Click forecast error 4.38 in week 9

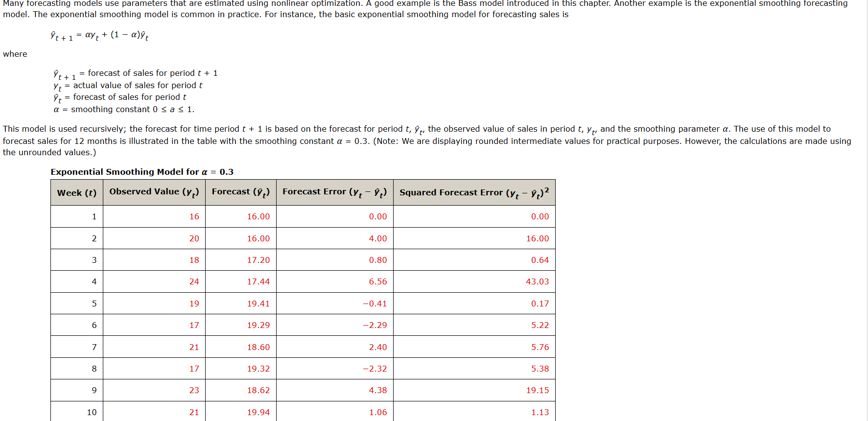(x=378, y=390)
